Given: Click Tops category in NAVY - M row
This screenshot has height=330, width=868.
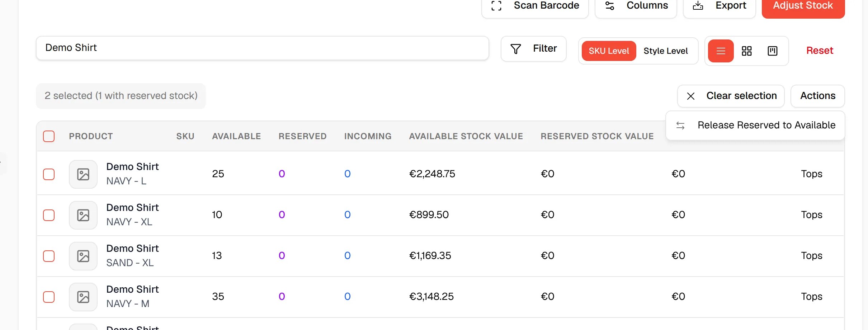Looking at the screenshot, I should tap(812, 297).
